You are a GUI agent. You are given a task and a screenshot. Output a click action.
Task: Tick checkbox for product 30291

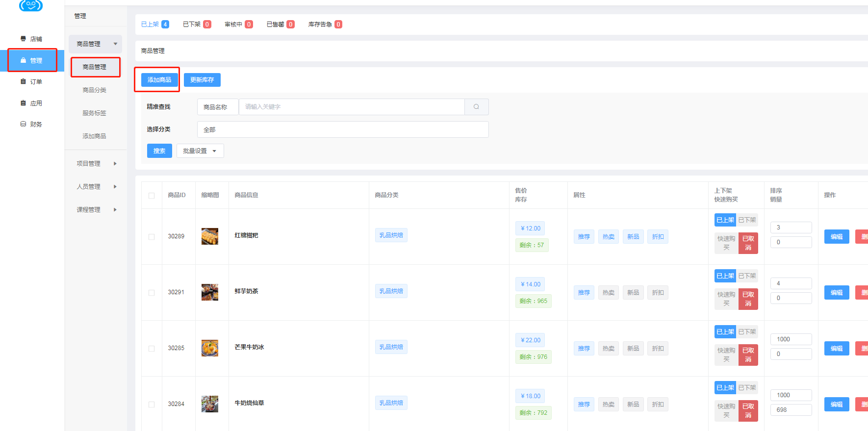(152, 293)
